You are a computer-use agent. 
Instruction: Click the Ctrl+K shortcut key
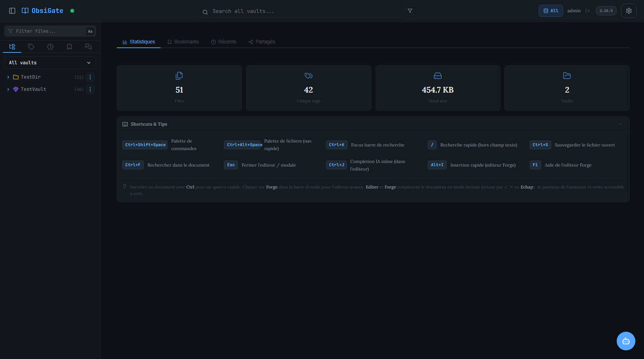337,145
